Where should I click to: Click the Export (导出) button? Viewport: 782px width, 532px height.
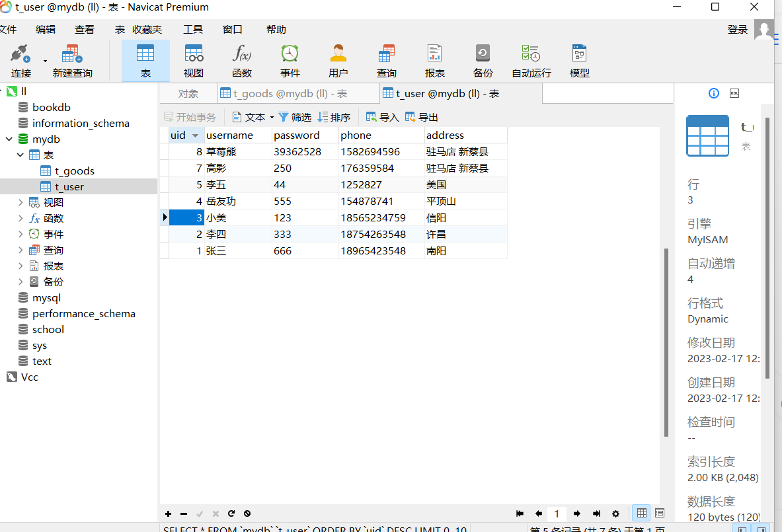(422, 117)
